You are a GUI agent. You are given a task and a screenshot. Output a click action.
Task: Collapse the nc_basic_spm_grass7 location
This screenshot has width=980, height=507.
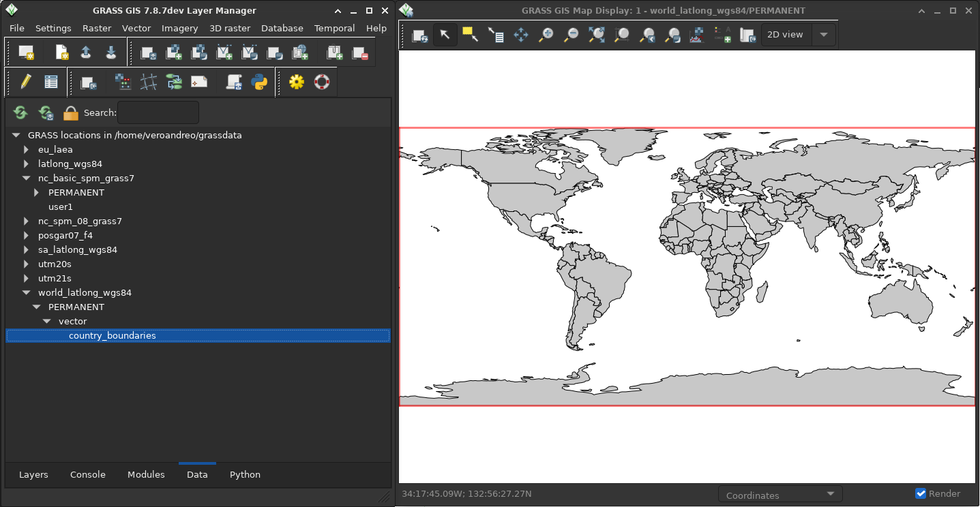tap(26, 178)
